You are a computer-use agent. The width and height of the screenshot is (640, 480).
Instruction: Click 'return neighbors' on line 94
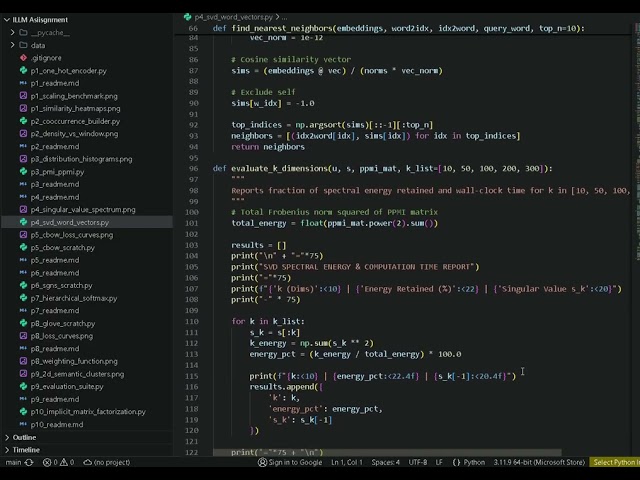(268, 147)
